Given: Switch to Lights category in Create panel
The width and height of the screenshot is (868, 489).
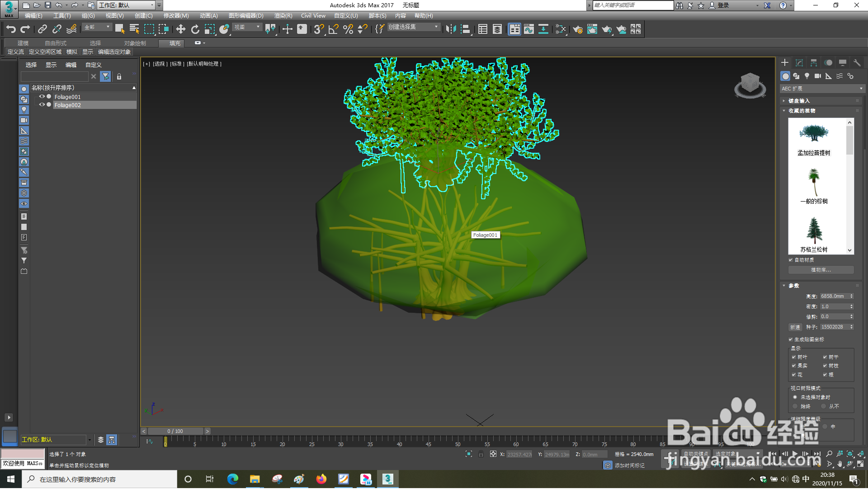Looking at the screenshot, I should coord(807,76).
